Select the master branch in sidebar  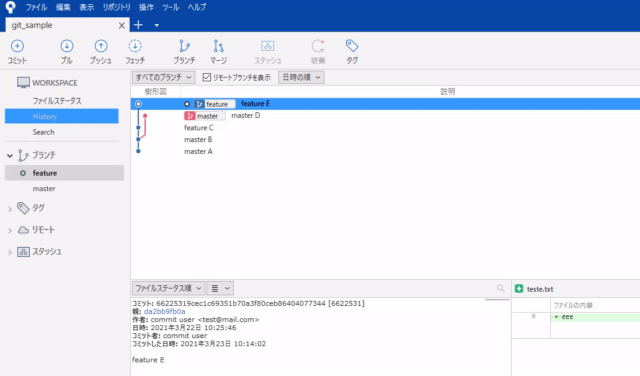pos(44,189)
